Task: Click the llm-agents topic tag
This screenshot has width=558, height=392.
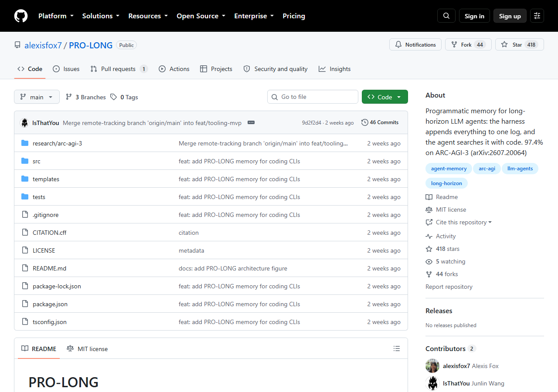Action: coord(520,169)
